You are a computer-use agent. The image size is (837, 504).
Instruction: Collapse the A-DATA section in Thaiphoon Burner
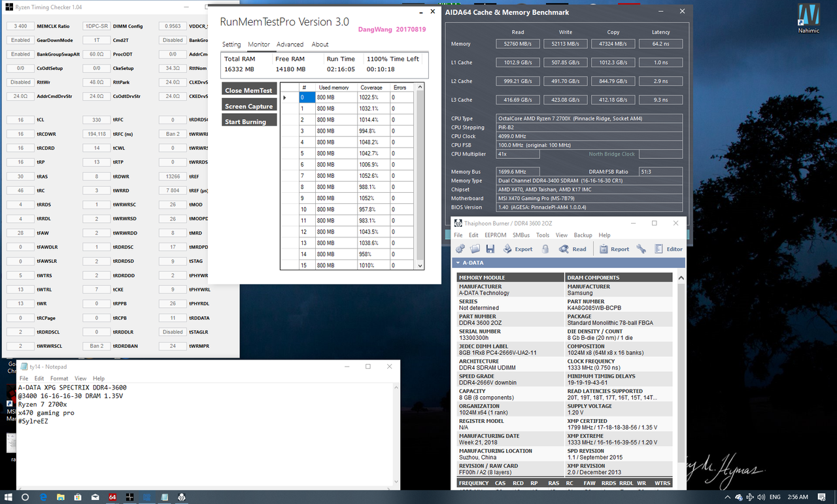457,263
